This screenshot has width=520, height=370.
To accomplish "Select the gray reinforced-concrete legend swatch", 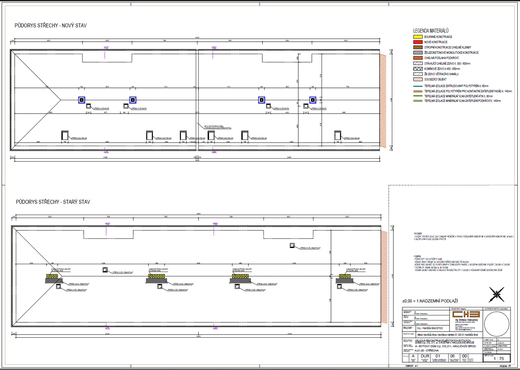I will 418,53.
